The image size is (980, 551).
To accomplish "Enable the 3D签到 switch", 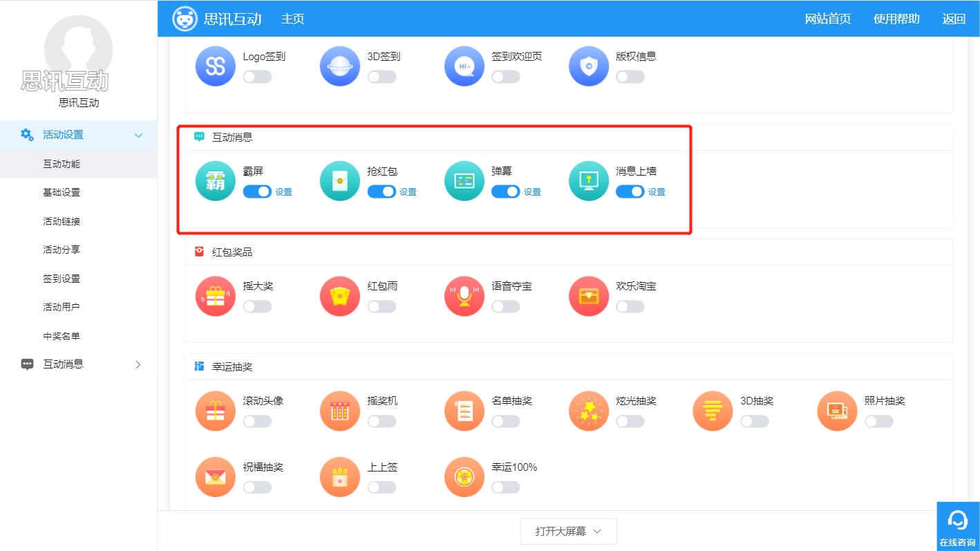I will point(381,77).
